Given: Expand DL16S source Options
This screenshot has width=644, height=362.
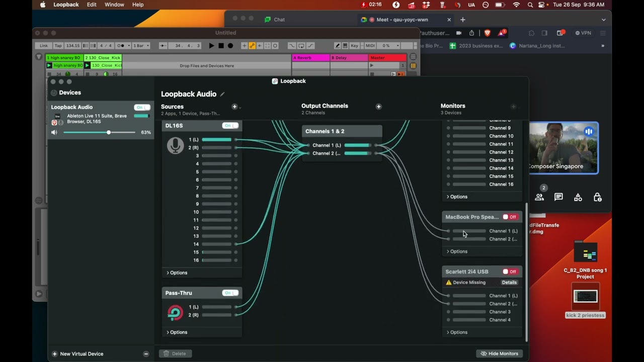Looking at the screenshot, I should tap(177, 273).
